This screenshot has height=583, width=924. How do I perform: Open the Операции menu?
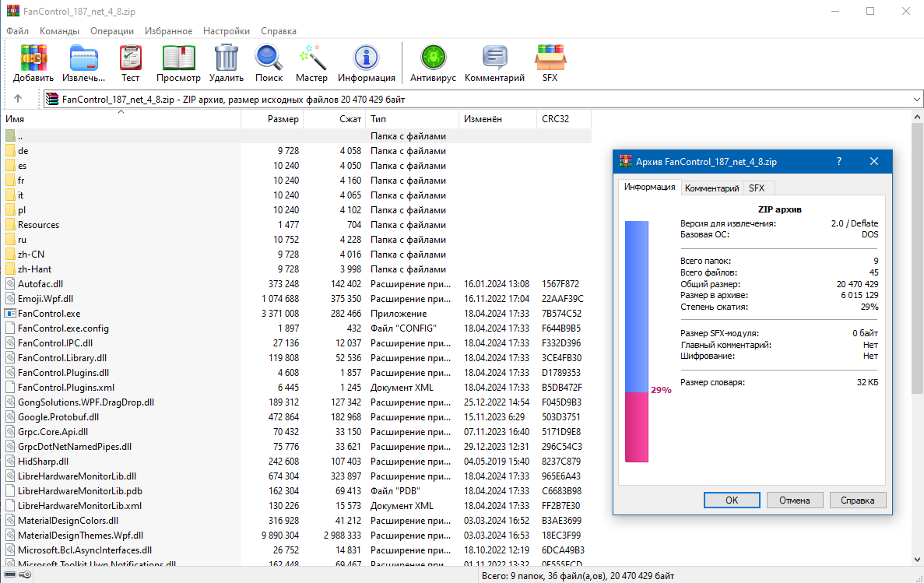coord(111,31)
